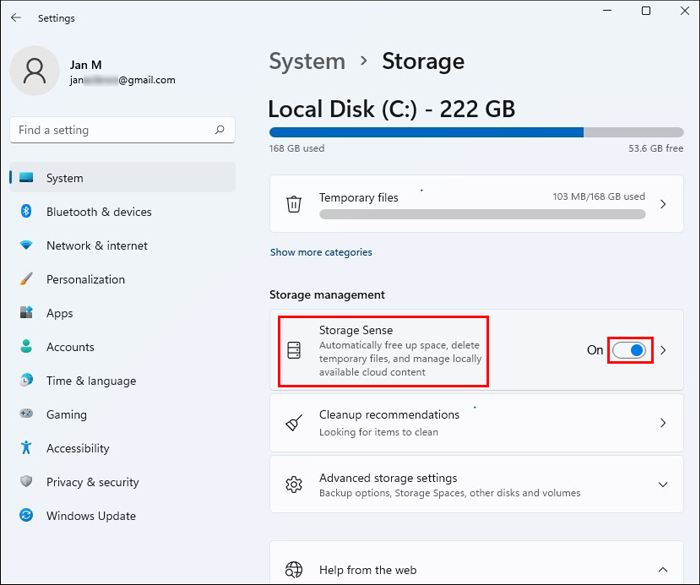Click the Jan M account name
This screenshot has width=700, height=585.
[x=86, y=65]
